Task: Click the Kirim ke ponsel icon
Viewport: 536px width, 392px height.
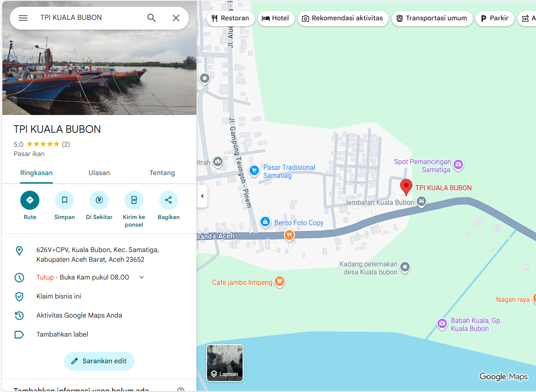Action: pos(134,200)
